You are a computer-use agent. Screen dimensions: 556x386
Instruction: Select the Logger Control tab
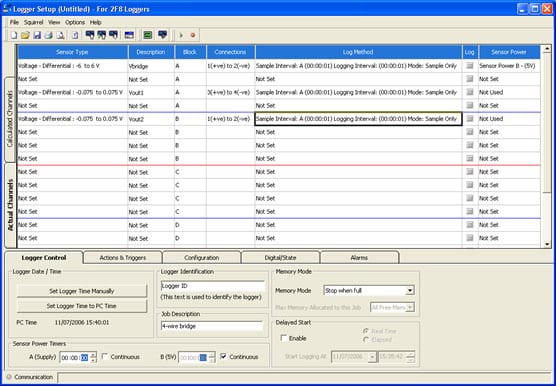(x=44, y=257)
